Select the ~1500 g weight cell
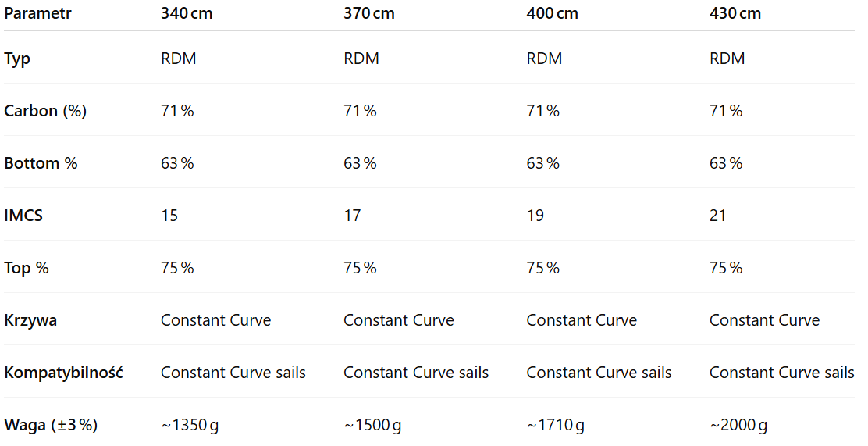The height and width of the screenshot is (446, 868). tap(373, 425)
